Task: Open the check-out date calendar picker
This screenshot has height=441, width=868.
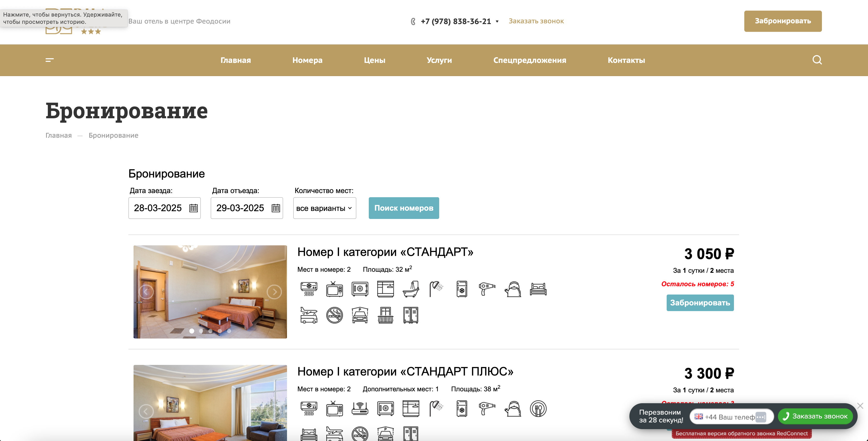Action: (x=276, y=208)
